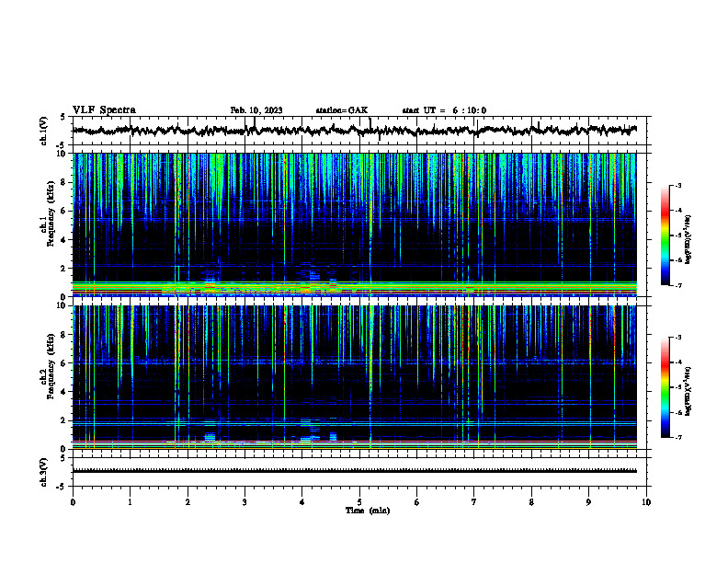Select the station=GAK label
This screenshot has width=728, height=563.
click(342, 110)
